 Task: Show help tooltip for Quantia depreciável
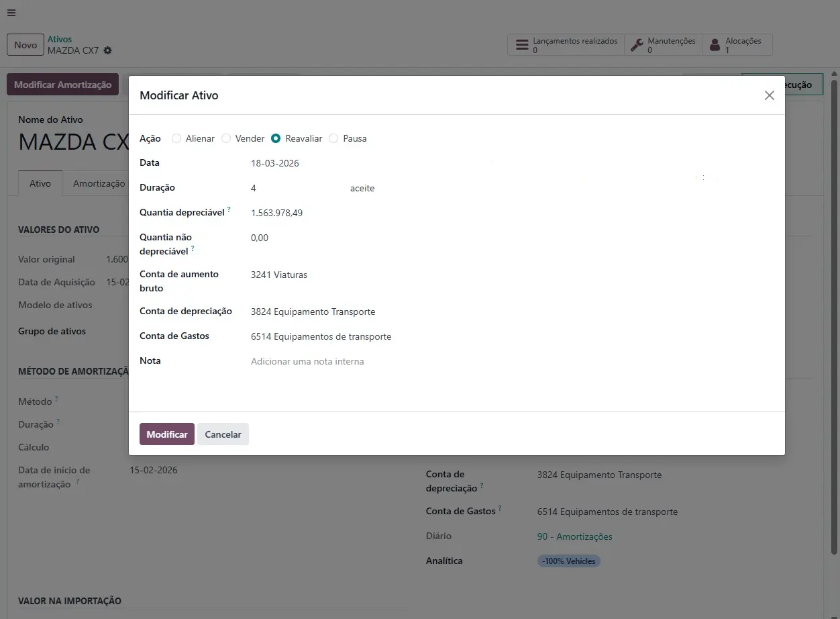(x=229, y=210)
